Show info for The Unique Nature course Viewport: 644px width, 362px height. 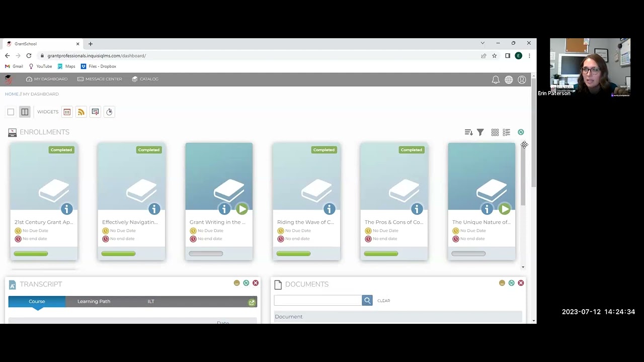click(x=487, y=209)
